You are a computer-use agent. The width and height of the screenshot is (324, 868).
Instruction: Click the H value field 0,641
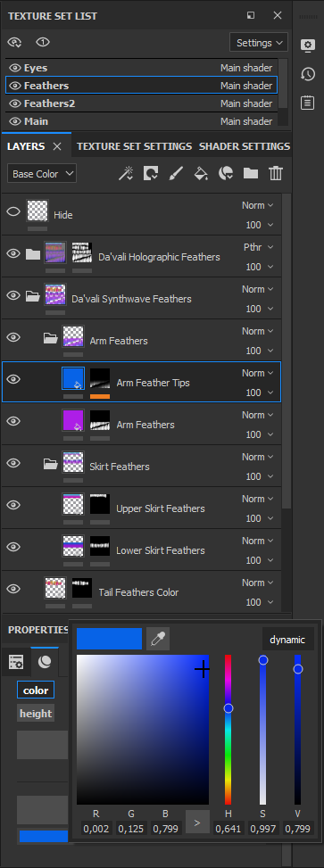(228, 829)
